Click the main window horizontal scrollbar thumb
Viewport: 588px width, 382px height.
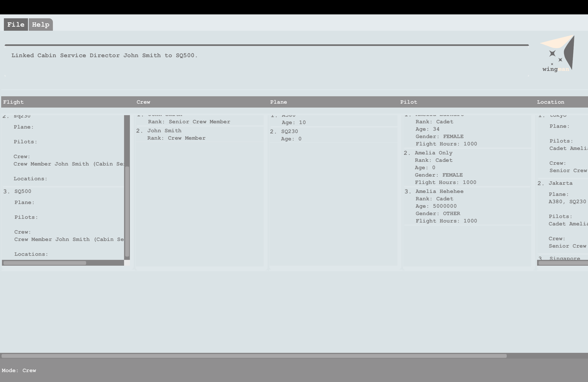[x=254, y=356]
